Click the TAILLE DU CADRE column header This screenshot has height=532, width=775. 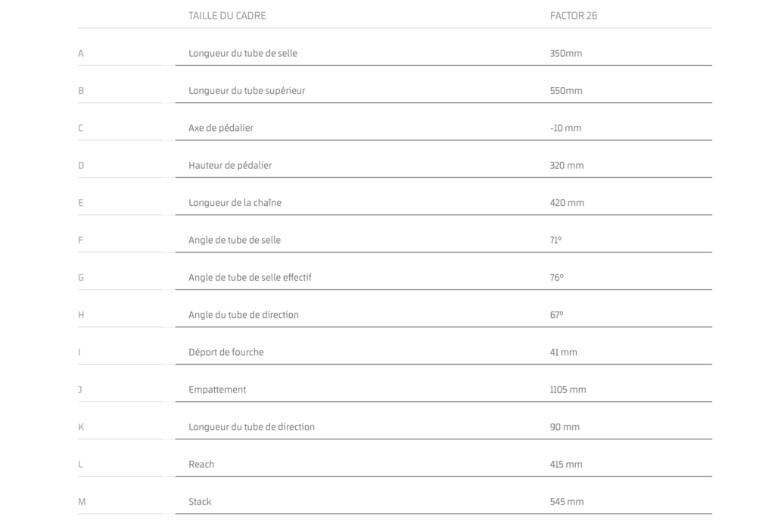[x=227, y=16]
